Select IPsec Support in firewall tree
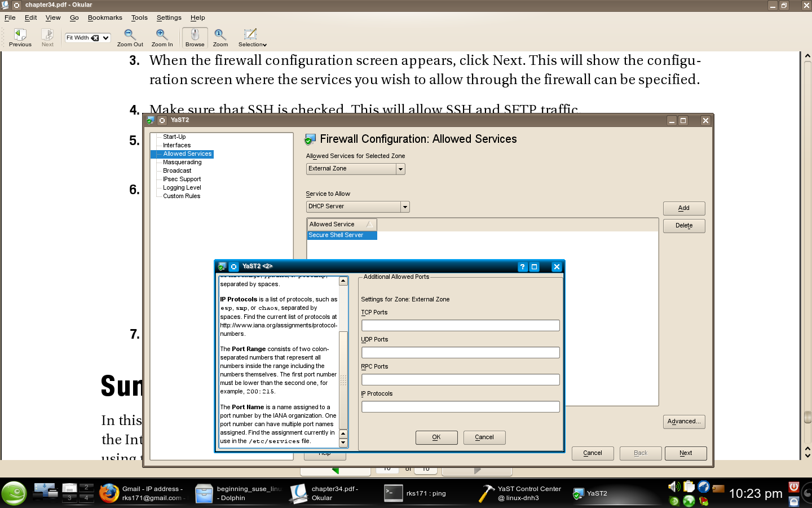This screenshot has width=812, height=508. pos(182,179)
